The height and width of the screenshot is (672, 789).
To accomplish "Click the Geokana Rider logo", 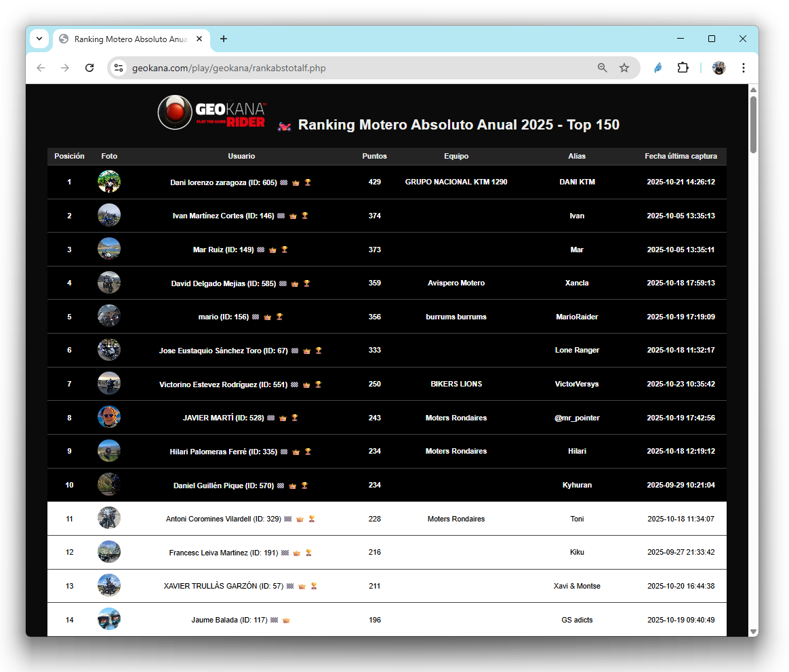I will click(212, 113).
